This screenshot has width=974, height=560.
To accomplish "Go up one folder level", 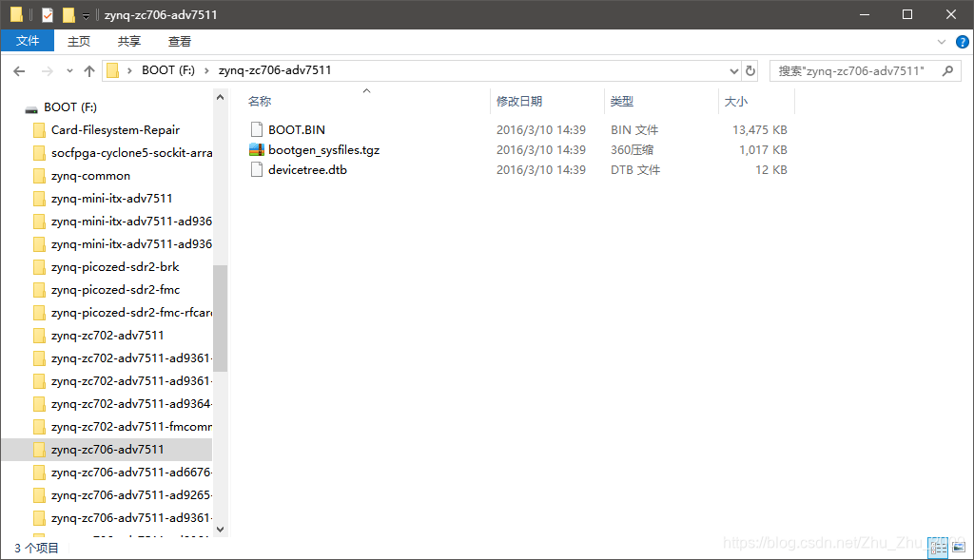I will pos(89,71).
